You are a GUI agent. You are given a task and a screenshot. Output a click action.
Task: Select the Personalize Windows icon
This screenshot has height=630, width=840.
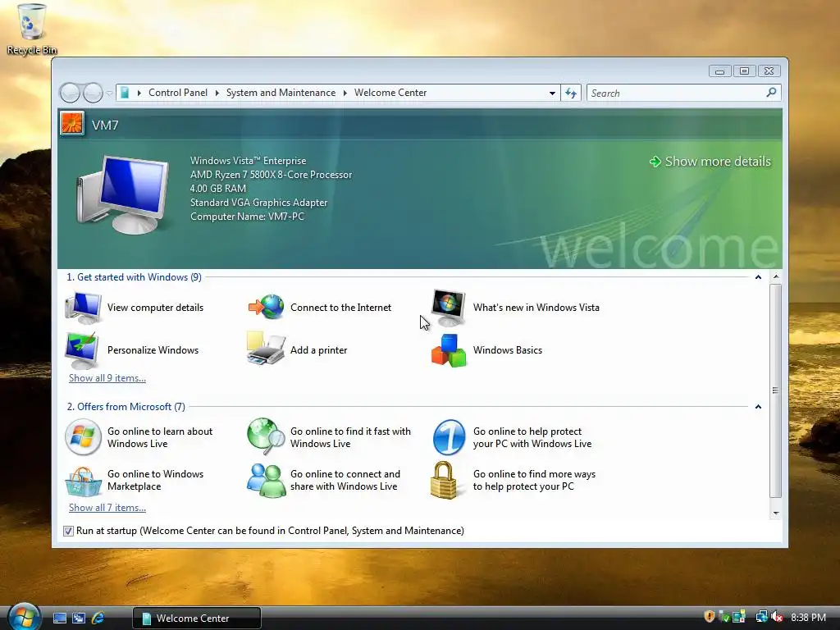pyautogui.click(x=81, y=349)
